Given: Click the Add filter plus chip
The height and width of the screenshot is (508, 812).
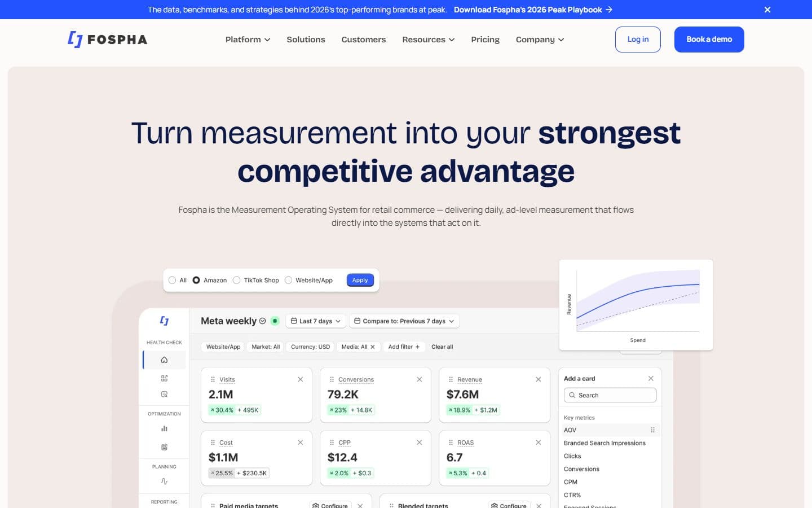Looking at the screenshot, I should (x=404, y=347).
